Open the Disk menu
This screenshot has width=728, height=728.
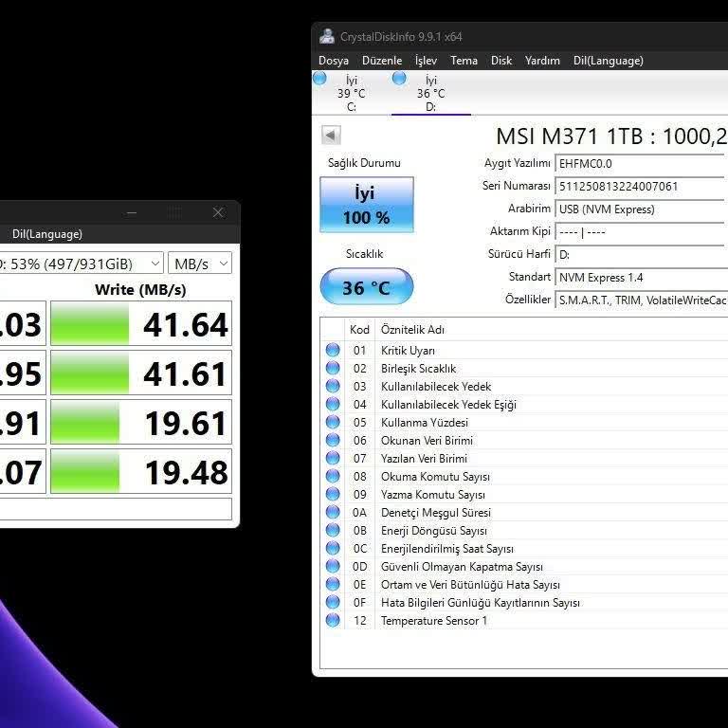point(501,61)
